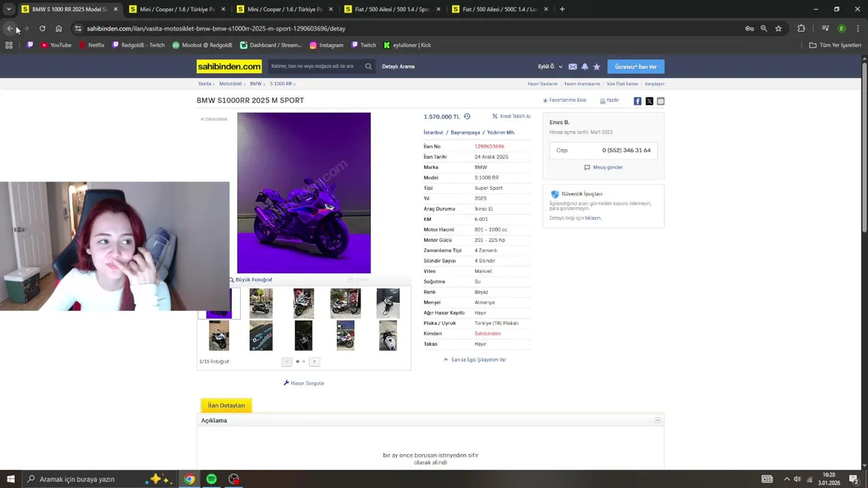Go back in browser history
Viewport: 868px width, 488px height.
pos(9,28)
